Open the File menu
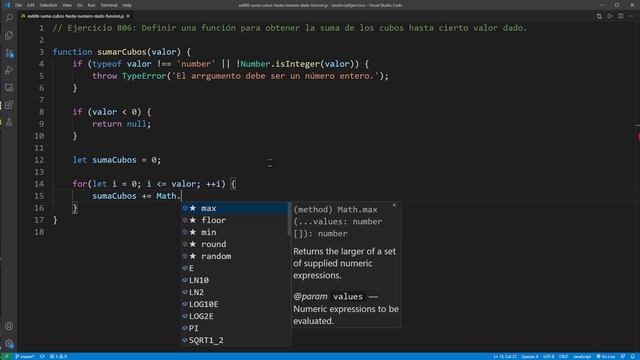This screenshot has width=640, height=360. click(18, 5)
